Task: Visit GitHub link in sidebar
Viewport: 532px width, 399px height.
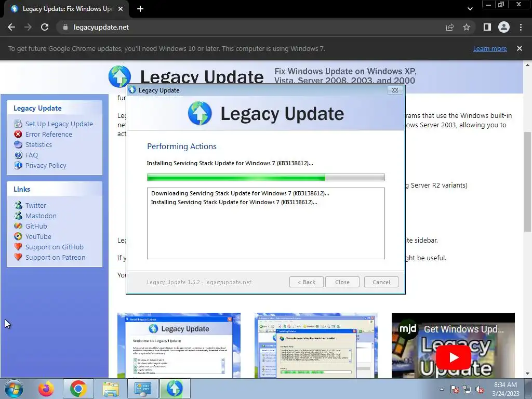Action: pyautogui.click(x=36, y=227)
